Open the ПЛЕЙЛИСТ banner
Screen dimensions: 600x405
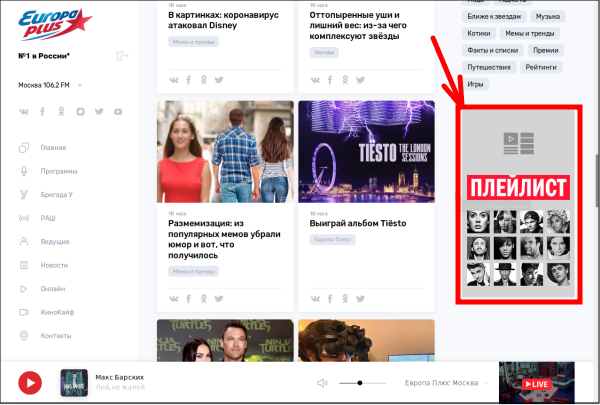tap(518, 204)
